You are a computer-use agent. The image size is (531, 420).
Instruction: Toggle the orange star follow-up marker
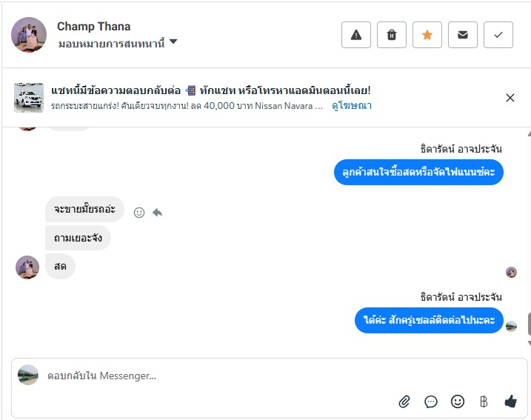pos(427,35)
